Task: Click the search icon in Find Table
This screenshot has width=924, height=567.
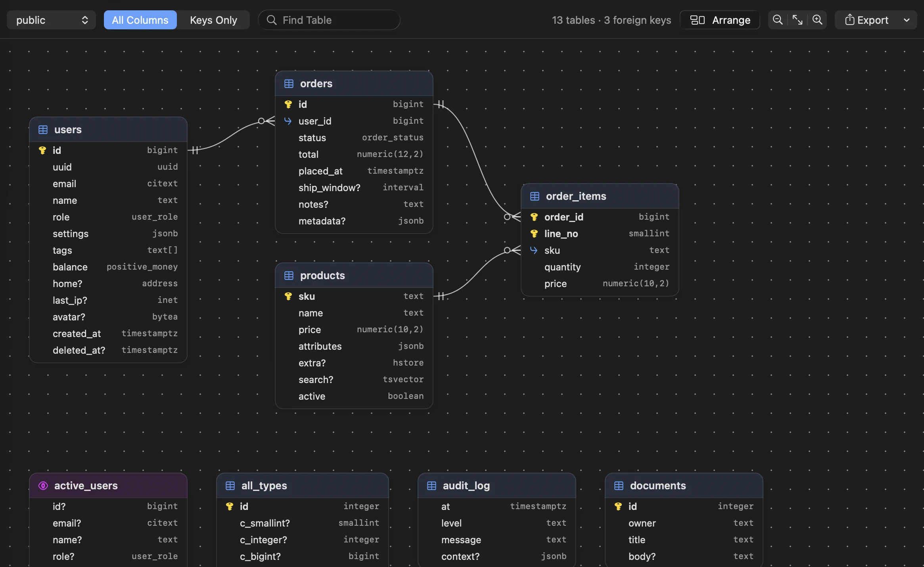Action: point(272,20)
